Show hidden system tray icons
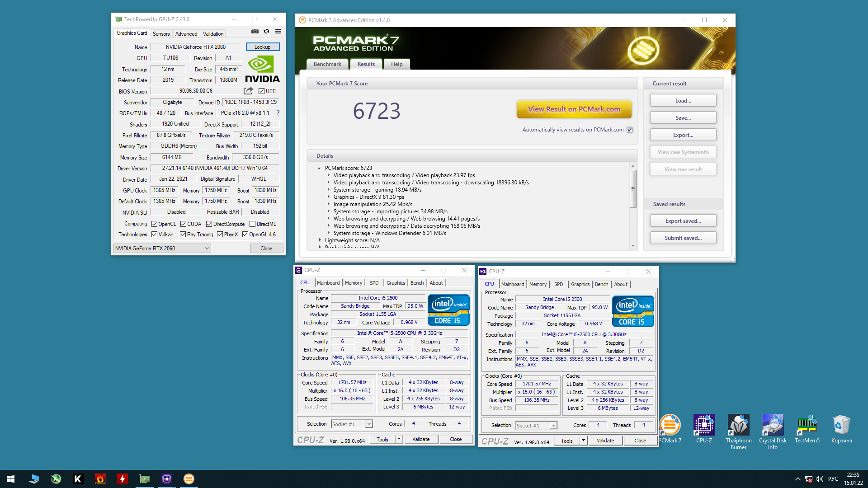Screen dimensions: 868x488 [x=797, y=479]
